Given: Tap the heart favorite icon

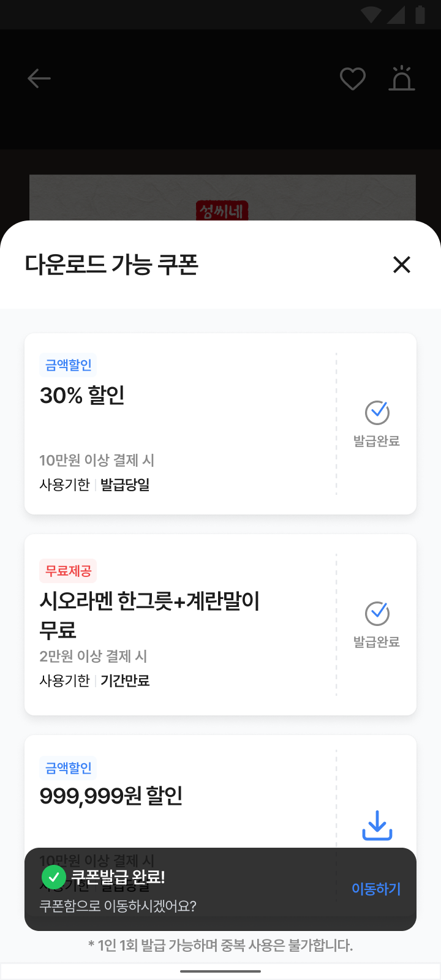Looking at the screenshot, I should [353, 79].
